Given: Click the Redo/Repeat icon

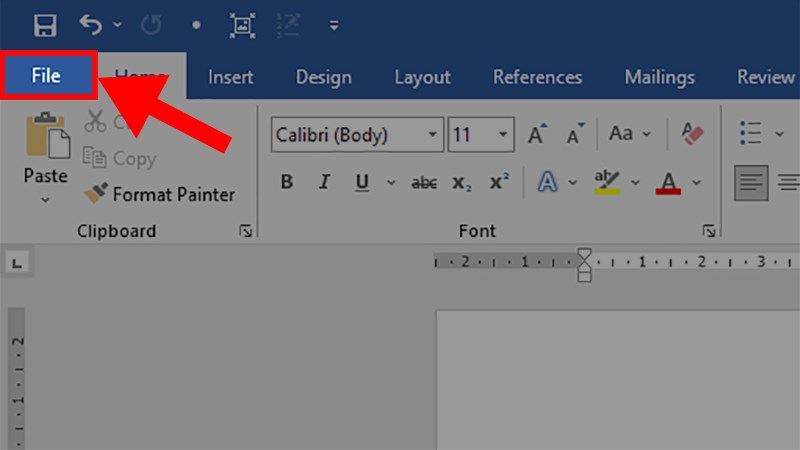Looking at the screenshot, I should pyautogui.click(x=151, y=24).
